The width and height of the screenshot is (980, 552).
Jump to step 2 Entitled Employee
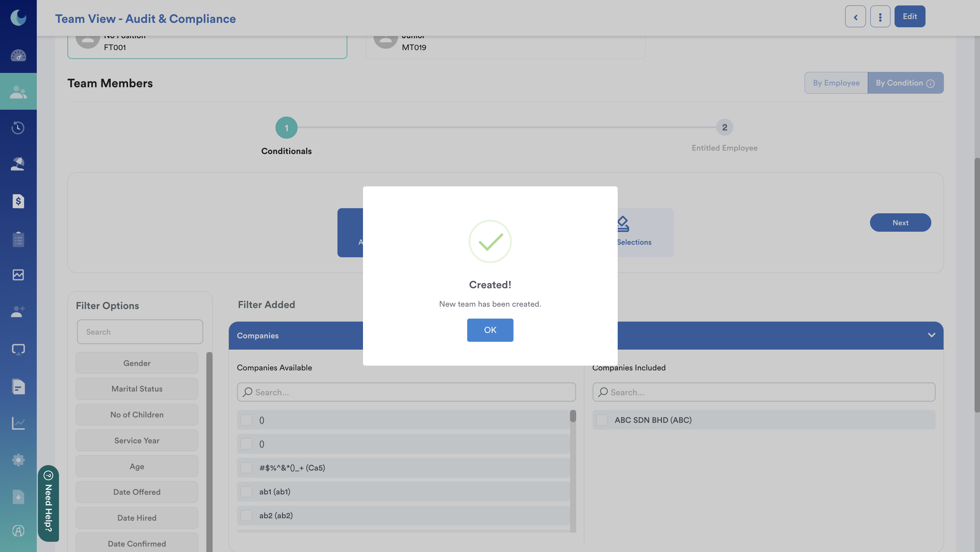[x=724, y=127]
